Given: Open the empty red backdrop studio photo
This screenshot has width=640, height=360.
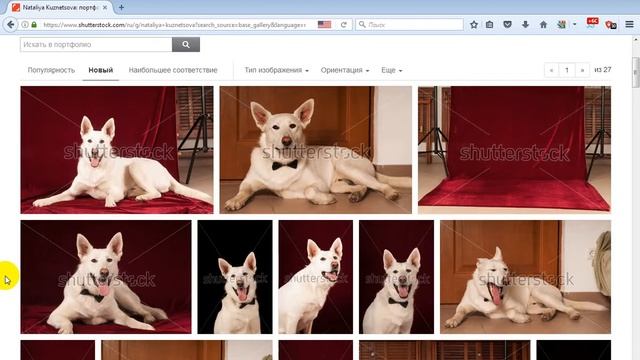Looking at the screenshot, I should (514, 150).
